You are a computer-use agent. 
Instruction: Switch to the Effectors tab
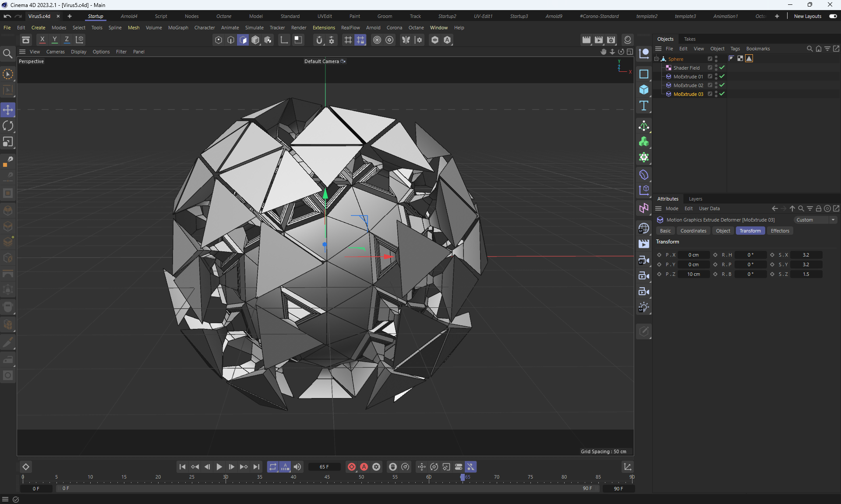[x=780, y=231]
